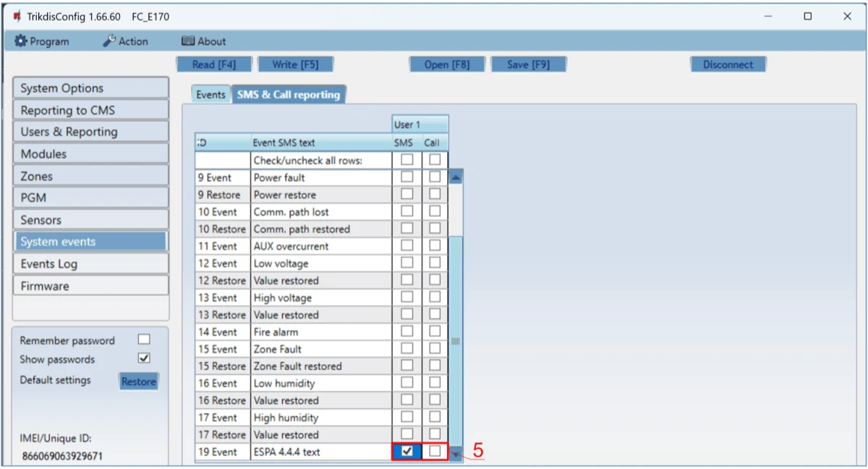This screenshot has width=868, height=469.
Task: Check all rows in SMS column
Action: pyautogui.click(x=407, y=159)
